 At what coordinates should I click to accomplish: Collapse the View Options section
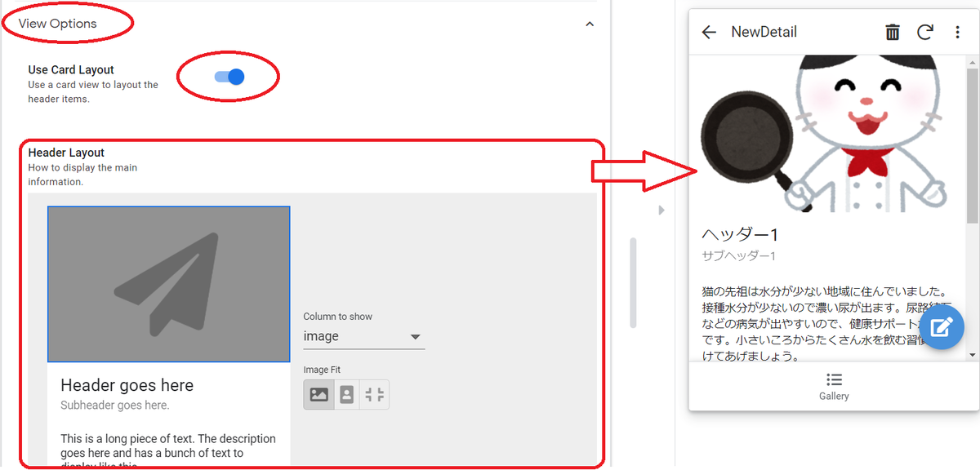click(x=590, y=25)
